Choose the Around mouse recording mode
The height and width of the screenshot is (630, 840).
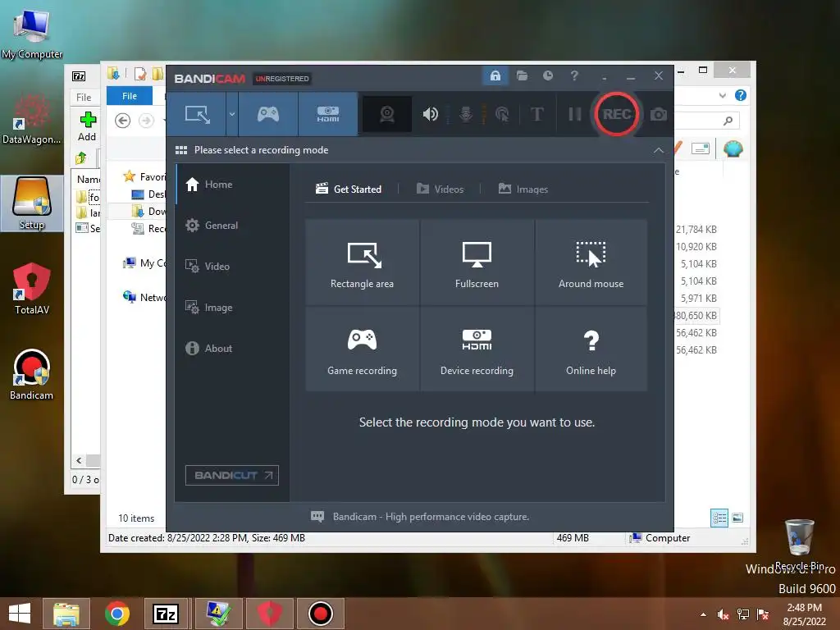(x=591, y=262)
